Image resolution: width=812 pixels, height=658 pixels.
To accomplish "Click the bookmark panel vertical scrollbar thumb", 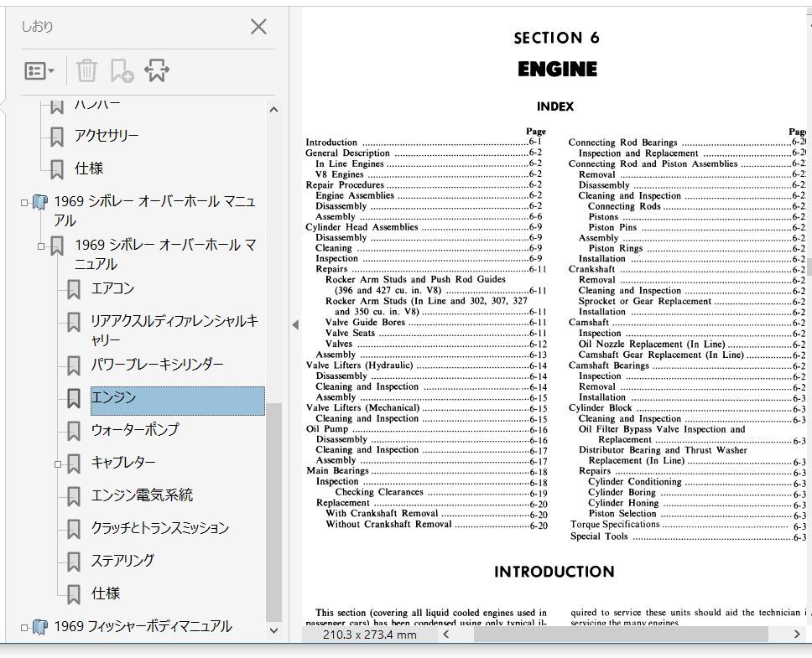I will [x=274, y=512].
